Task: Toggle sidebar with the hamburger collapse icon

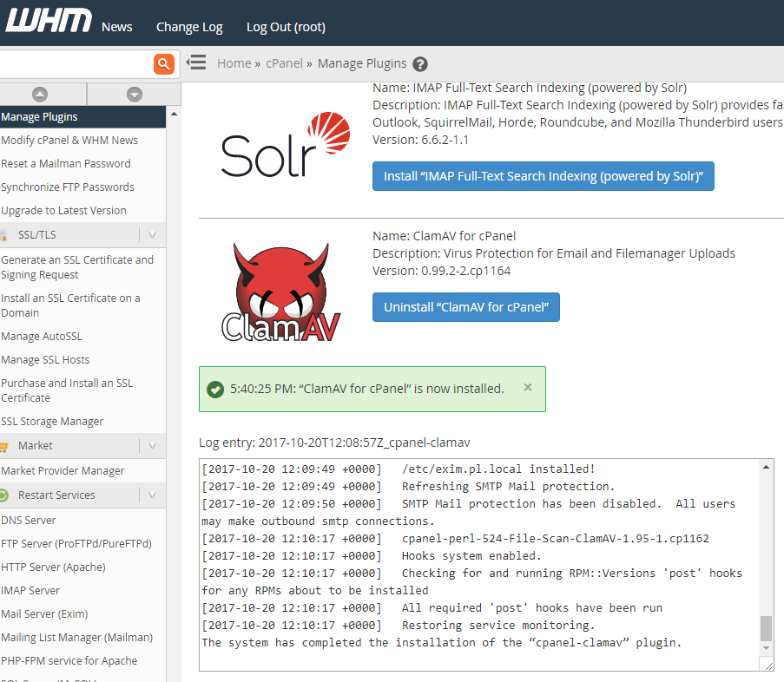Action: point(196,62)
